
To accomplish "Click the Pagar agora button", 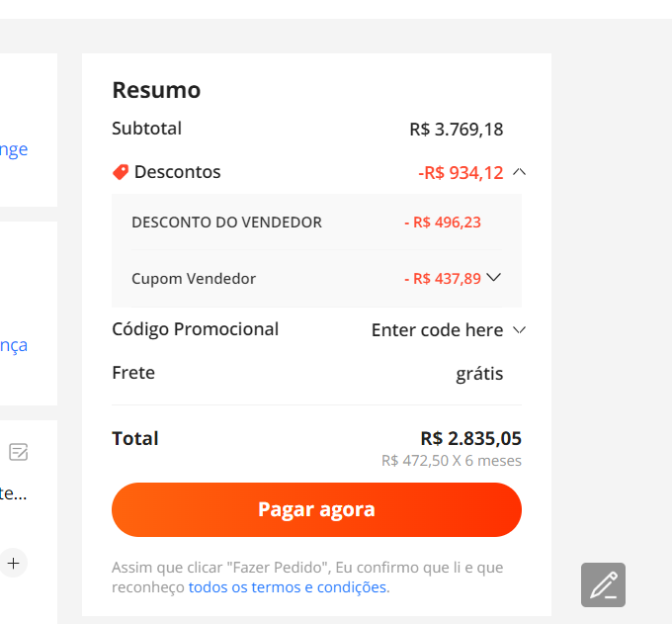I will coord(316,509).
